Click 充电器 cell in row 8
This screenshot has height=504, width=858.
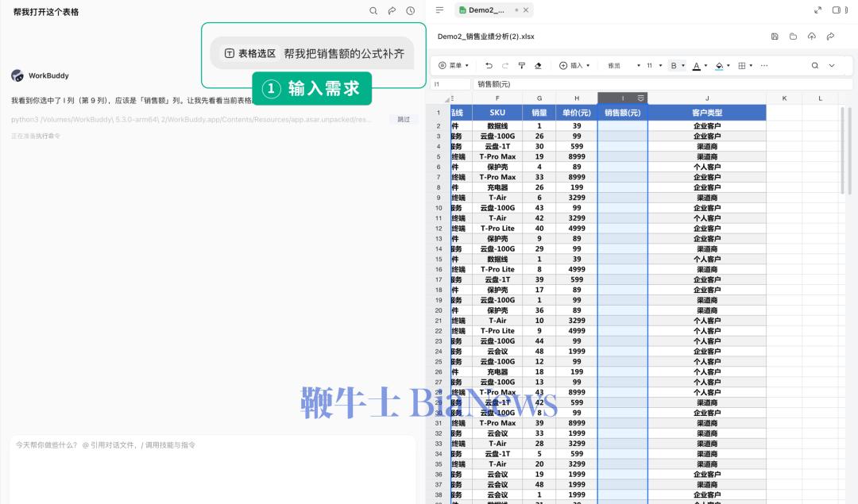(x=497, y=187)
